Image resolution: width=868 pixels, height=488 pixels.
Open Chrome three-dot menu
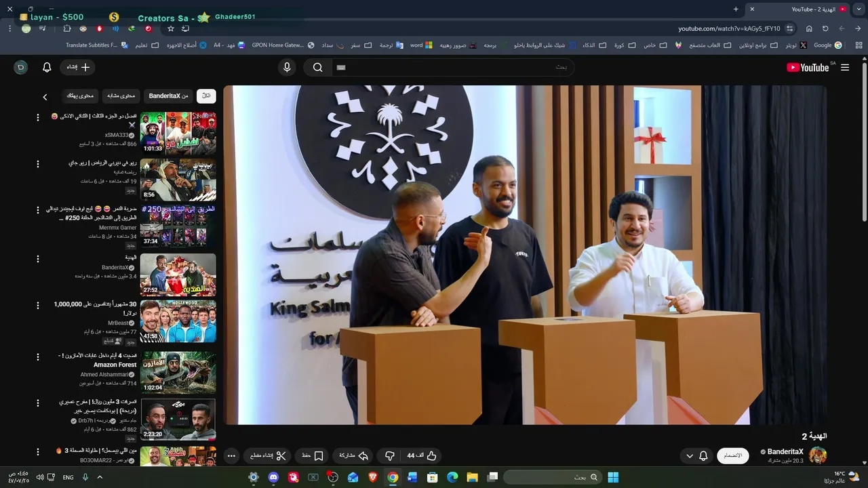(9, 28)
